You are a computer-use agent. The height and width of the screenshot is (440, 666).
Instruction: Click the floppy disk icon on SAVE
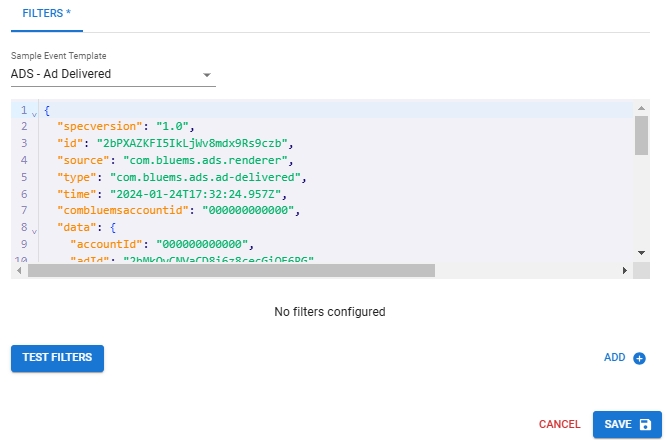[x=645, y=424]
